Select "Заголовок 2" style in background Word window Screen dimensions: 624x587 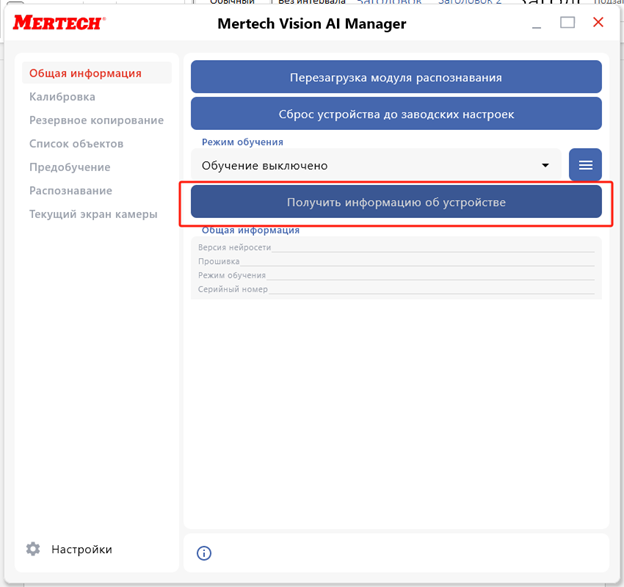pos(470,2)
